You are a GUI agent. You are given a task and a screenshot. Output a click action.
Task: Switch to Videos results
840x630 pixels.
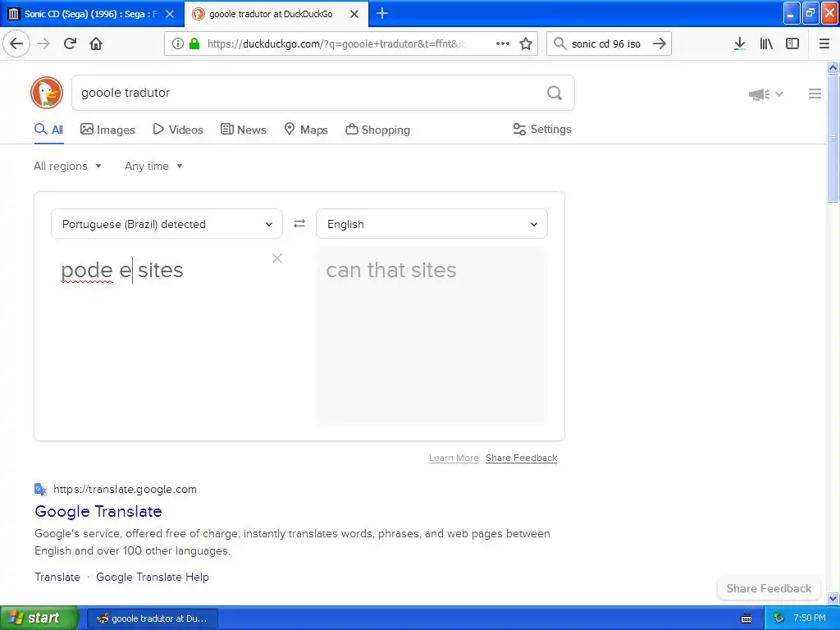pos(178,130)
